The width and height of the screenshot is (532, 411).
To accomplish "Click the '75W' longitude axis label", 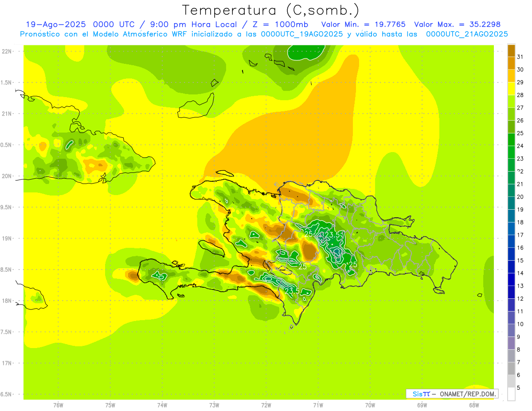I will (110, 405).
